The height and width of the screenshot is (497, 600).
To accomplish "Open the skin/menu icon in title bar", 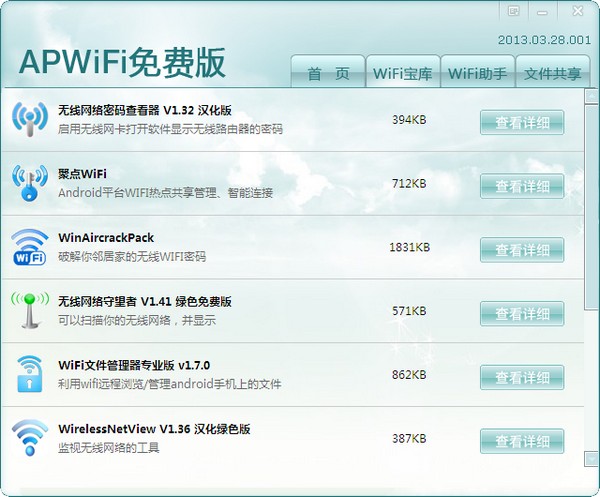I will tap(514, 11).
